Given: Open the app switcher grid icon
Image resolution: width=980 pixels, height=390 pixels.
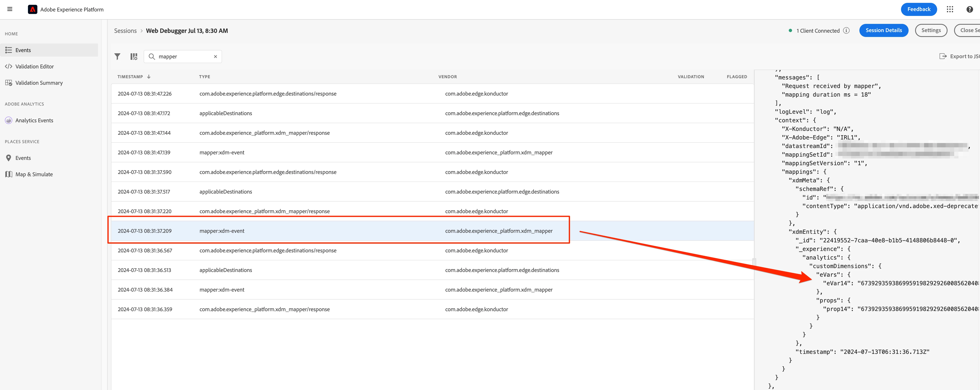Looking at the screenshot, I should (x=950, y=10).
